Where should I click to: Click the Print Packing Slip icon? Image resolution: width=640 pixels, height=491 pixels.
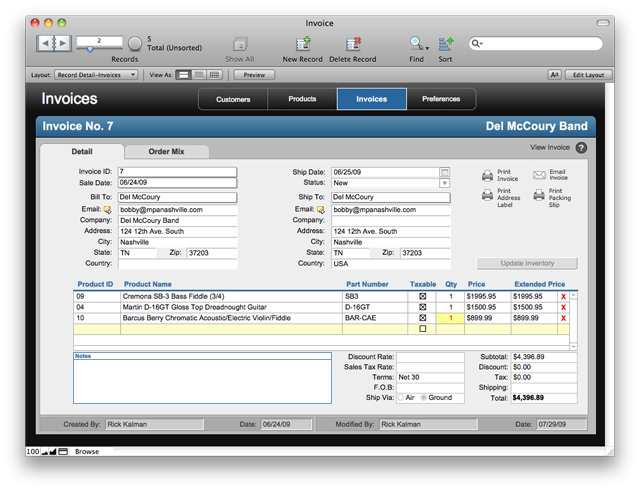point(539,195)
